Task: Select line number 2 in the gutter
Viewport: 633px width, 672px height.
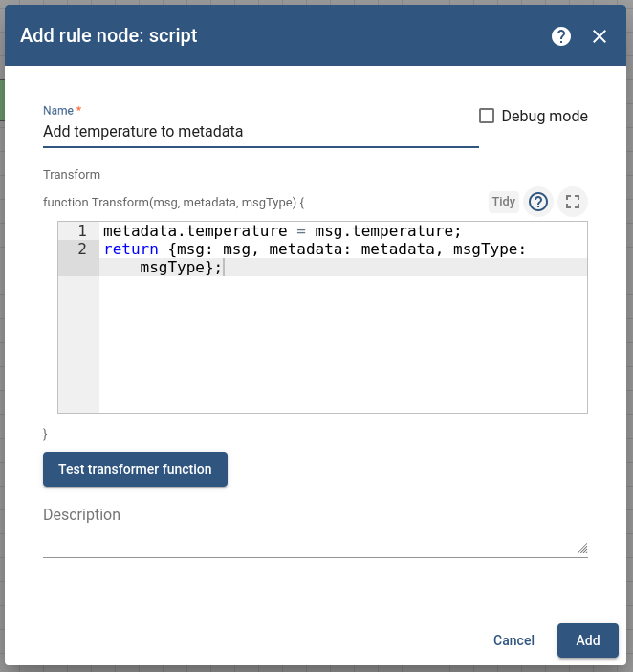Action: pyautogui.click(x=82, y=249)
